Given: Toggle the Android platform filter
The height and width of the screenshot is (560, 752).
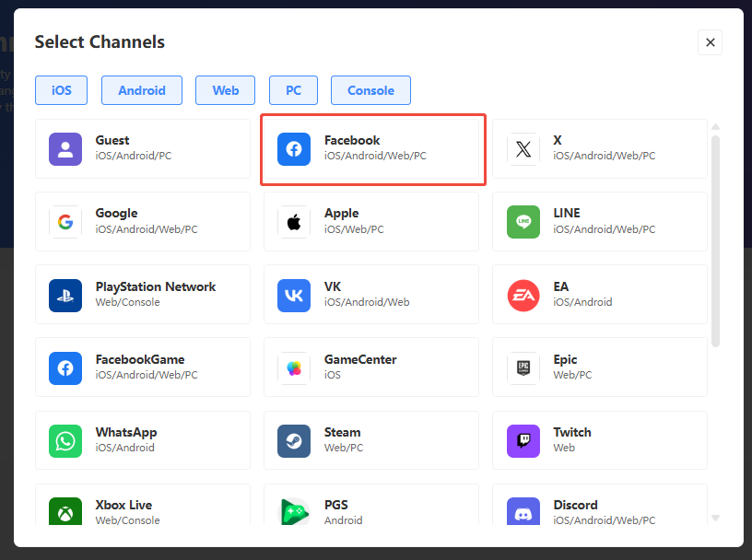Looking at the screenshot, I should pos(142,90).
